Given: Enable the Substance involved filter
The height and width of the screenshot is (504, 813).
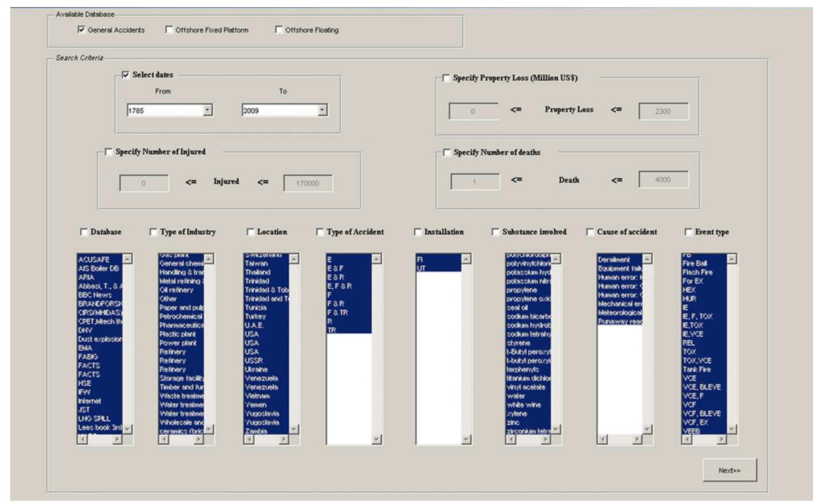Looking at the screenshot, I should (495, 232).
